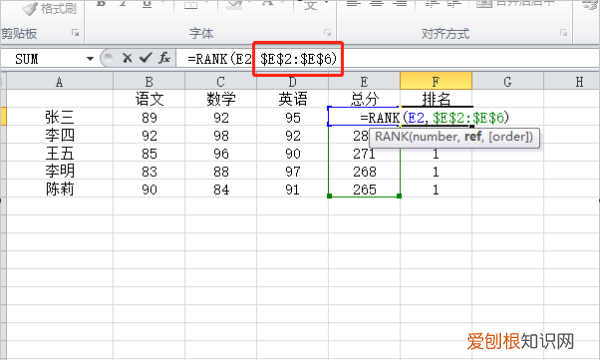Click into the formula bar text =RANK(E2,$E$2:$E$6)
600x360 pixels.
click(262, 59)
